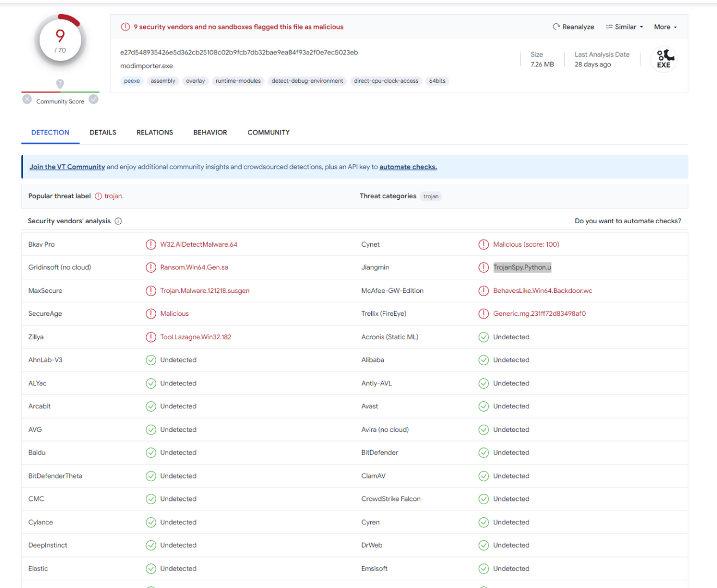Click the ALYac undetected check icon
The width and height of the screenshot is (717, 588).
[151, 383]
